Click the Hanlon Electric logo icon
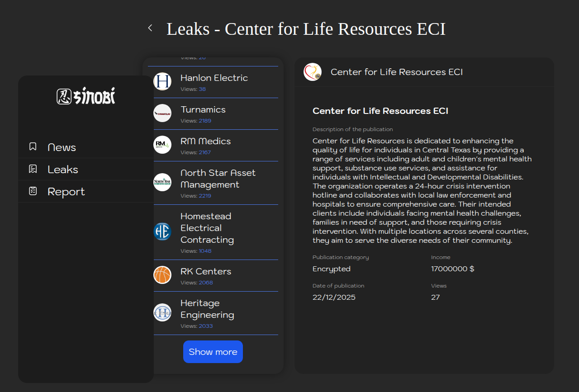This screenshot has height=392, width=579. pyautogui.click(x=162, y=81)
